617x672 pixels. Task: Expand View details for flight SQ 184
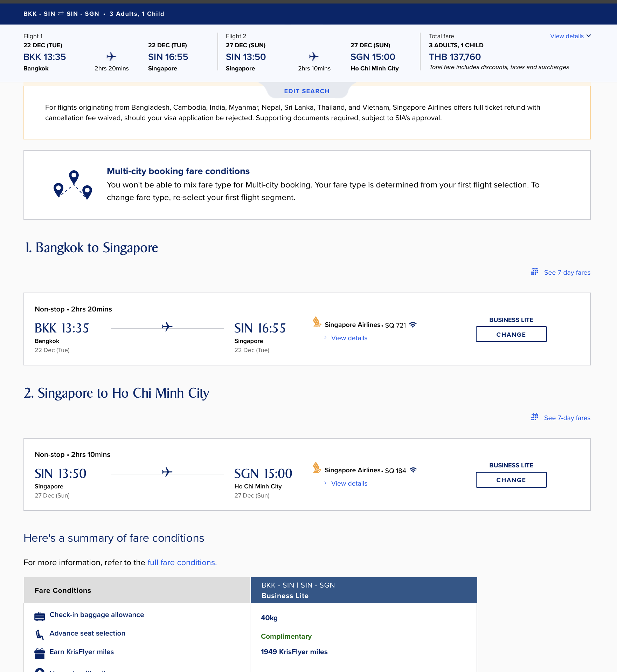coord(349,484)
